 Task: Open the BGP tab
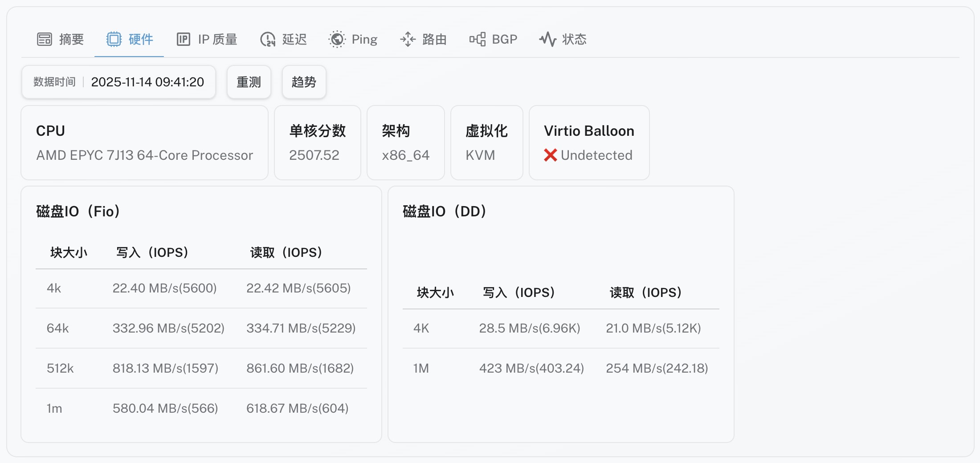click(504, 39)
